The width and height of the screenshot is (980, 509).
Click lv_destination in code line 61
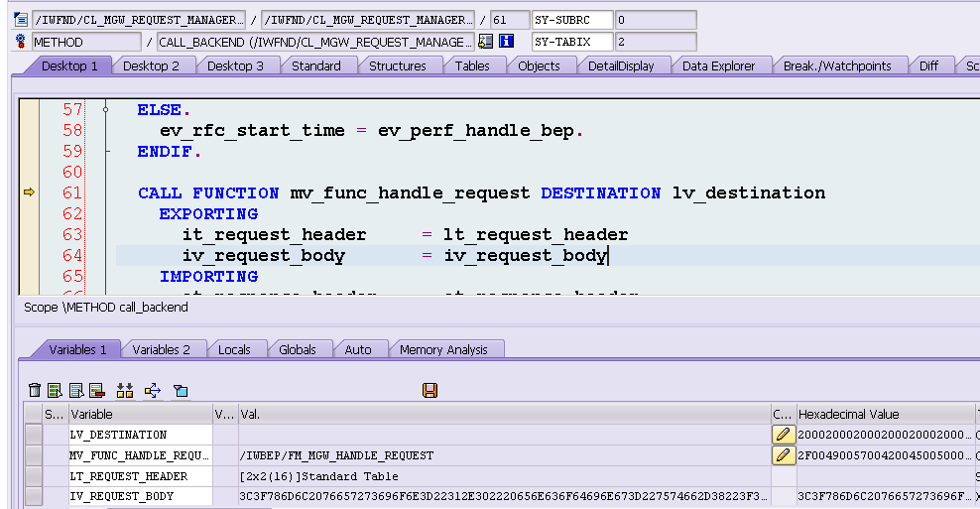(749, 193)
